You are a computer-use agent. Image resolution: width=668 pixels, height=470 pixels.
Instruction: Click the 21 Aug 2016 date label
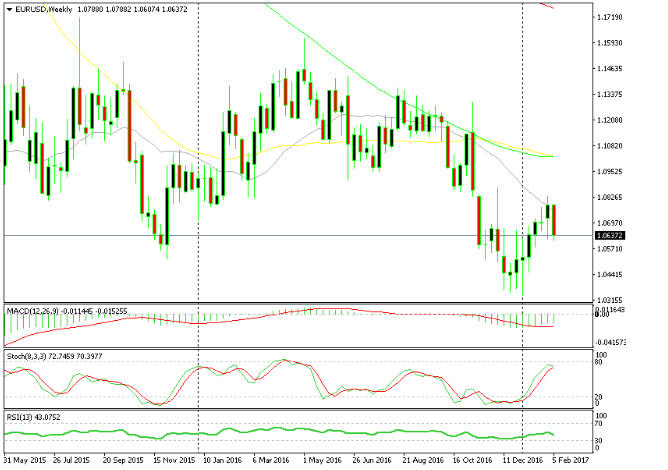coord(423,460)
